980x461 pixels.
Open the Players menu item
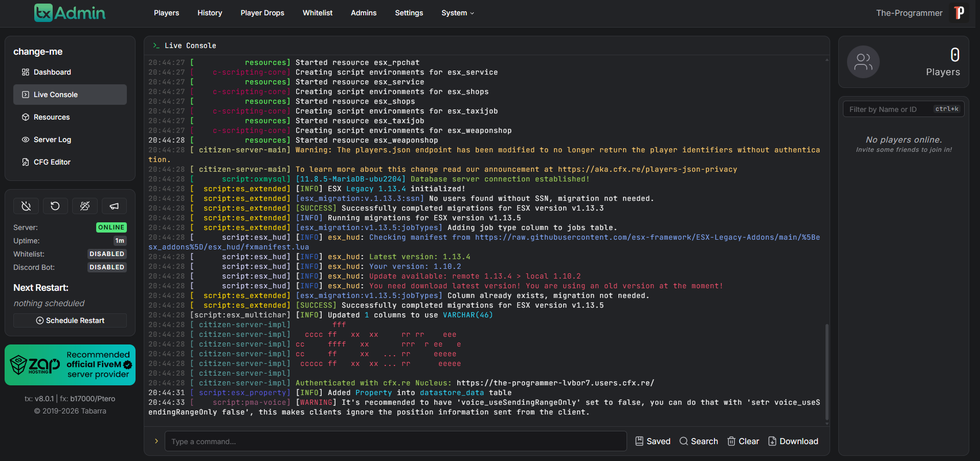166,13
